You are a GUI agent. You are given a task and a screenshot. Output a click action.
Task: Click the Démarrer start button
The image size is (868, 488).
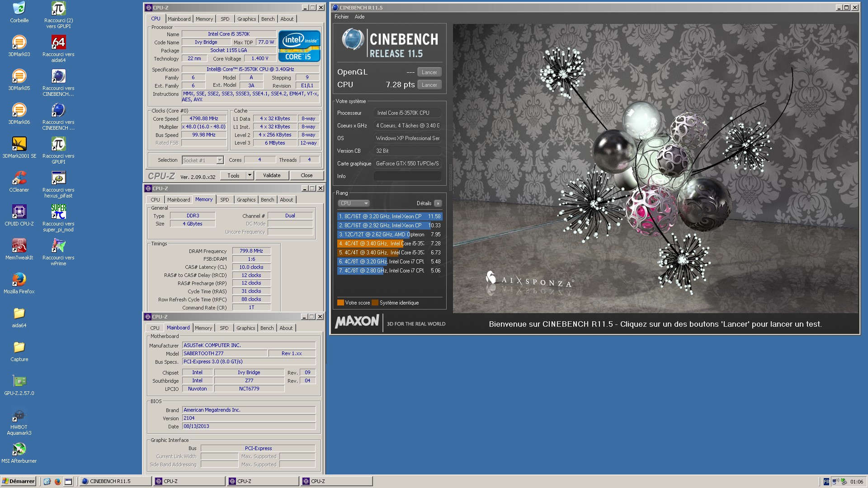coord(19,481)
